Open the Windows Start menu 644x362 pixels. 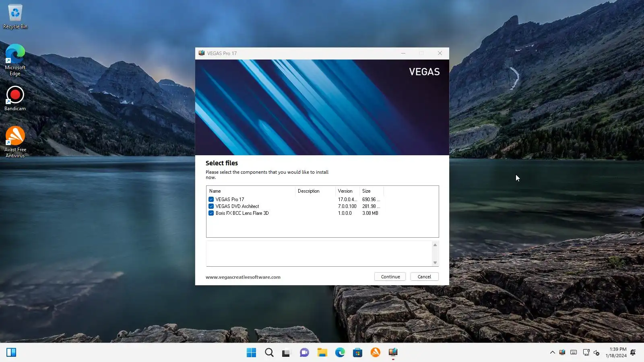click(x=251, y=353)
